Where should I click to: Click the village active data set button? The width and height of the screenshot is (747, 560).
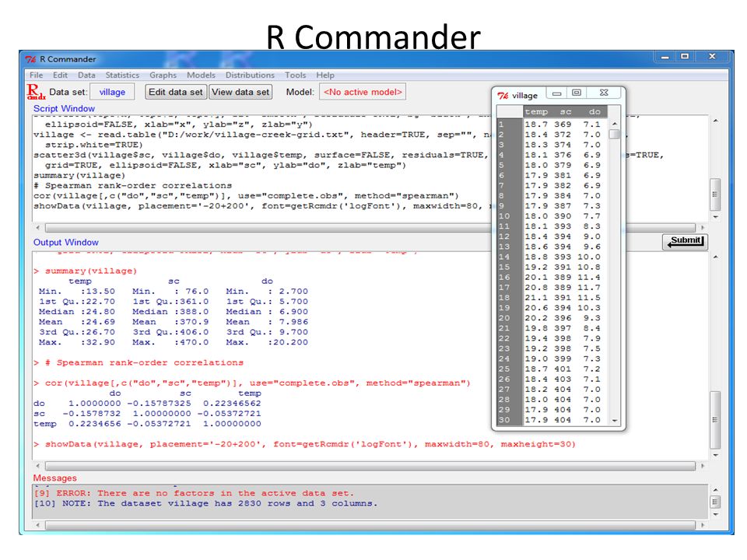coord(112,92)
